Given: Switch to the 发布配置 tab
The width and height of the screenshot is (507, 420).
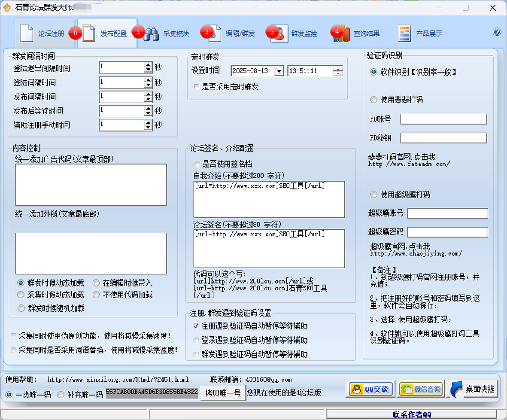Looking at the screenshot, I should tap(108, 34).
